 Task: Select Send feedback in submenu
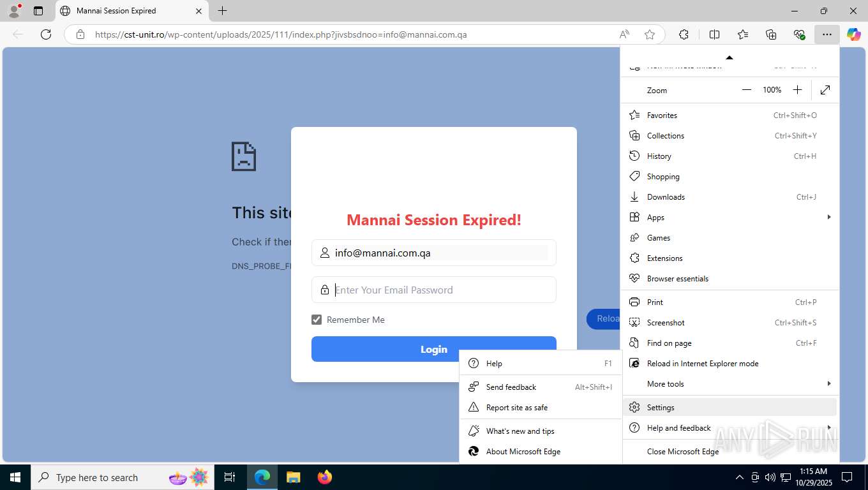pos(541,387)
